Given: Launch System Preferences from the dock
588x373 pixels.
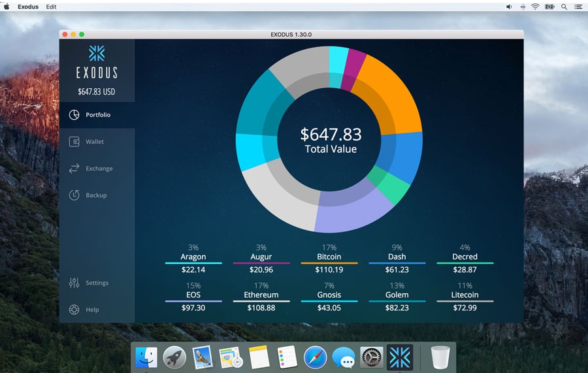Looking at the screenshot, I should tap(372, 357).
